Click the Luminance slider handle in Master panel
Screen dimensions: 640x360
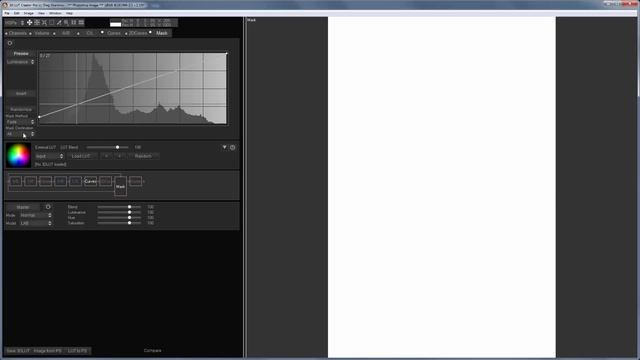click(129, 212)
